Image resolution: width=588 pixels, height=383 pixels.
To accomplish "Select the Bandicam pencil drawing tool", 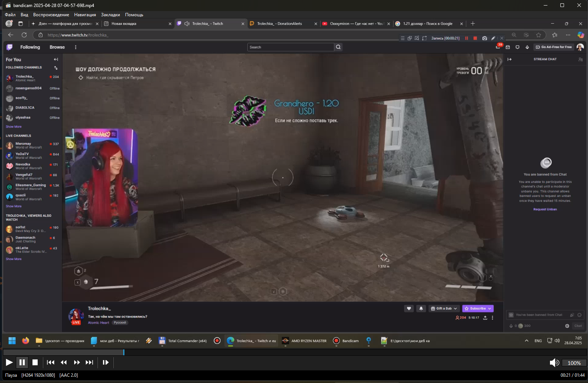I will click(x=493, y=38).
